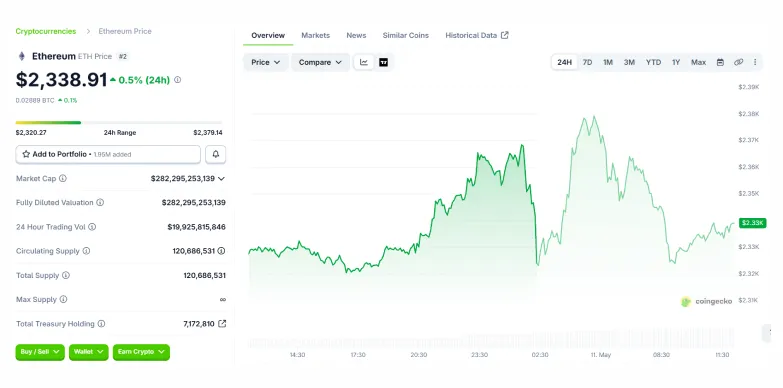The image size is (783, 388).
Task: Open the Compare dropdown
Action: click(x=320, y=62)
